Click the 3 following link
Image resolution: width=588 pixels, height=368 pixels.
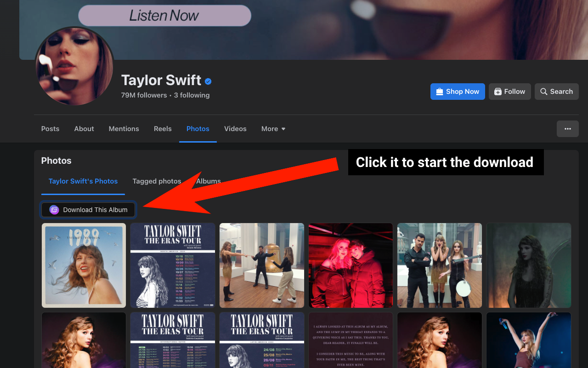[192, 95]
